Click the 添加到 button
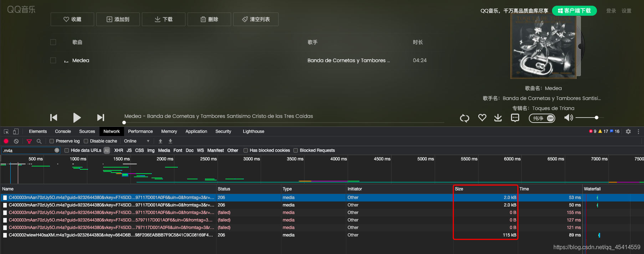This screenshot has height=254, width=644. tap(118, 19)
